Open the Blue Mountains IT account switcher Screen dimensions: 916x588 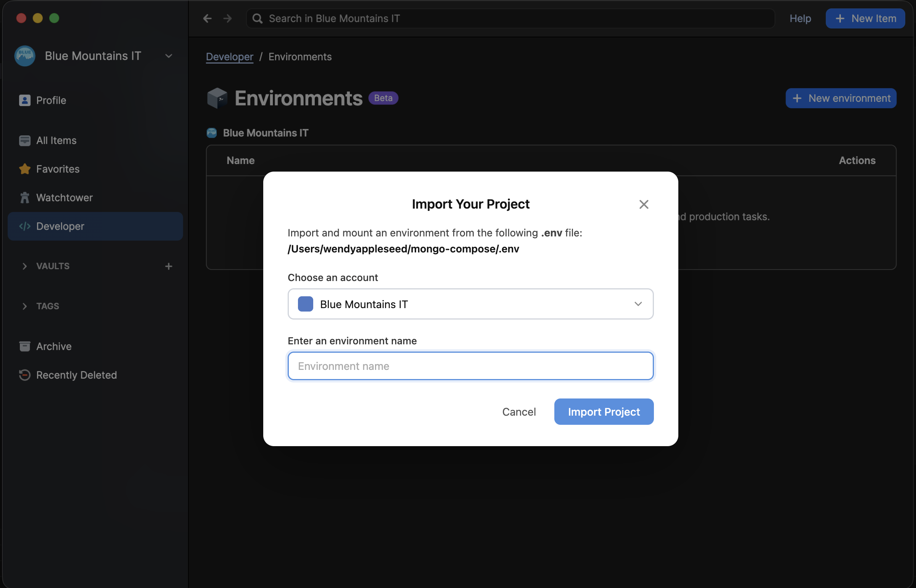(93, 56)
